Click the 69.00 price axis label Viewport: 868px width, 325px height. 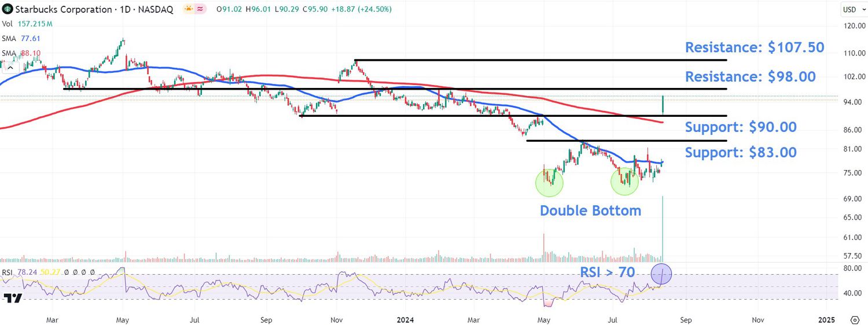854,198
